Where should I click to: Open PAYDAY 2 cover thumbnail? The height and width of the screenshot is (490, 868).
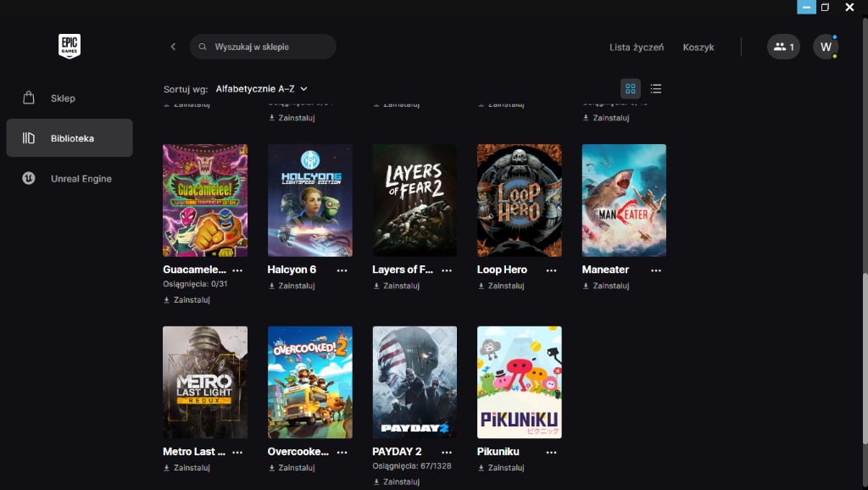[415, 382]
